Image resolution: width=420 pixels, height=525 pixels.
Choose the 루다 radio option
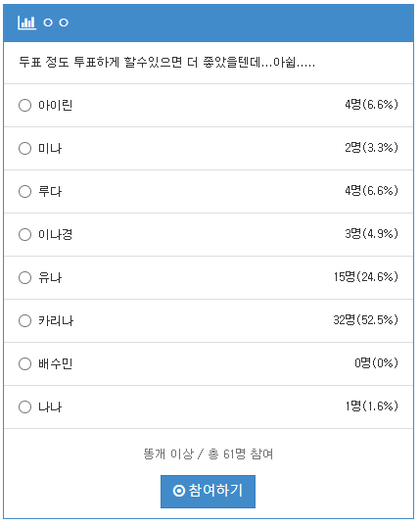(x=24, y=192)
